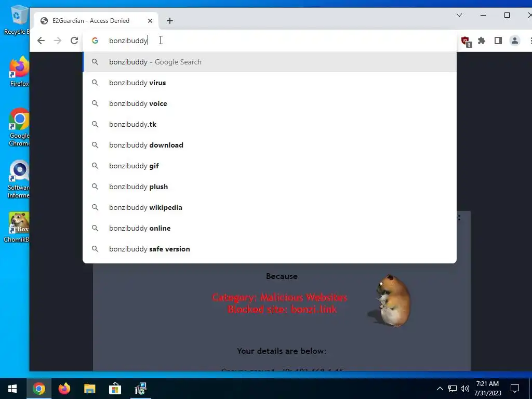Click the installer app icon on the taskbar
532x399 pixels.
click(x=140, y=389)
